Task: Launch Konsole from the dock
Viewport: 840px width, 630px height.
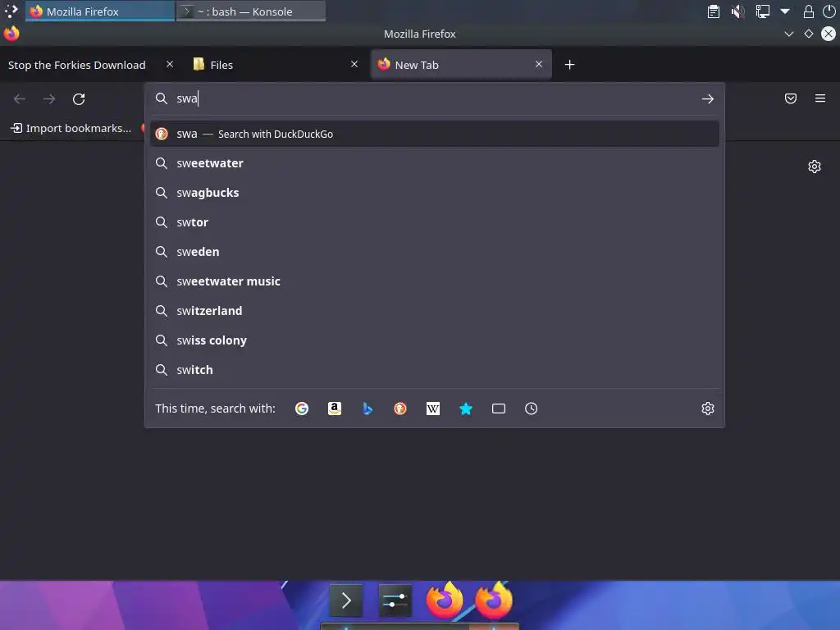Action: [346, 600]
